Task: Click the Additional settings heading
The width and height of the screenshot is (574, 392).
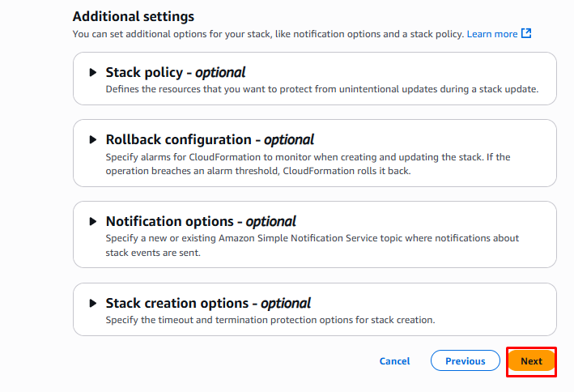Action: click(133, 16)
